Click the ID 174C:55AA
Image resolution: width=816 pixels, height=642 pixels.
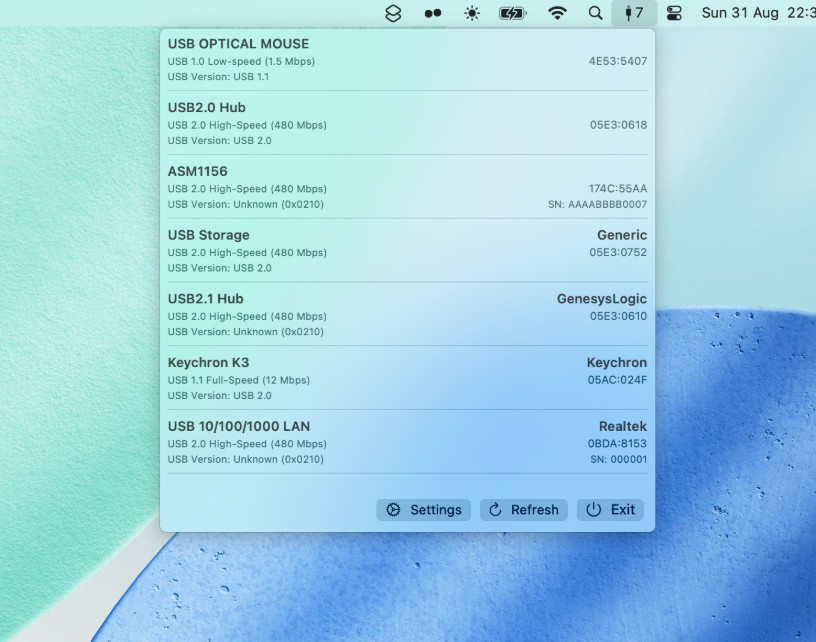tap(618, 188)
